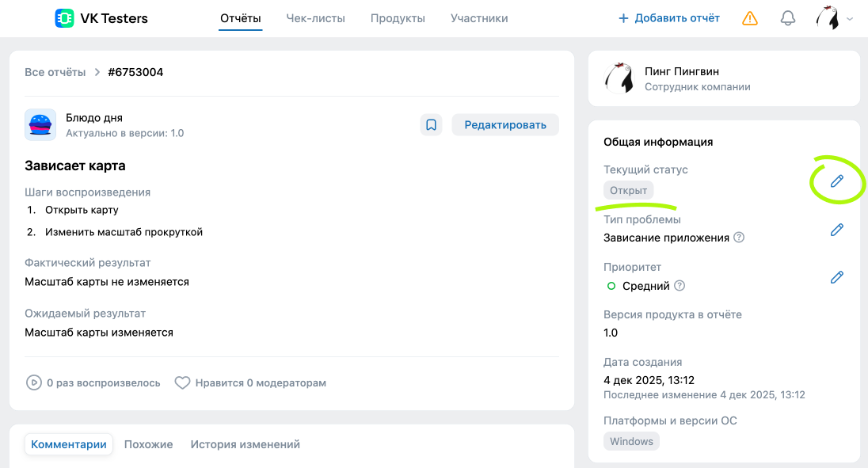Click the Открыт status badge
The width and height of the screenshot is (868, 468).
[x=628, y=190]
